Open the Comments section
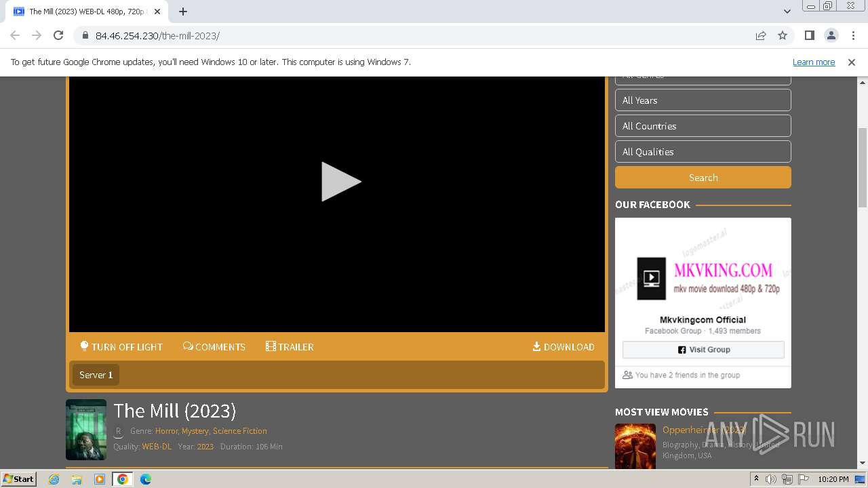Screen dimensions: 868x488 pos(214,346)
